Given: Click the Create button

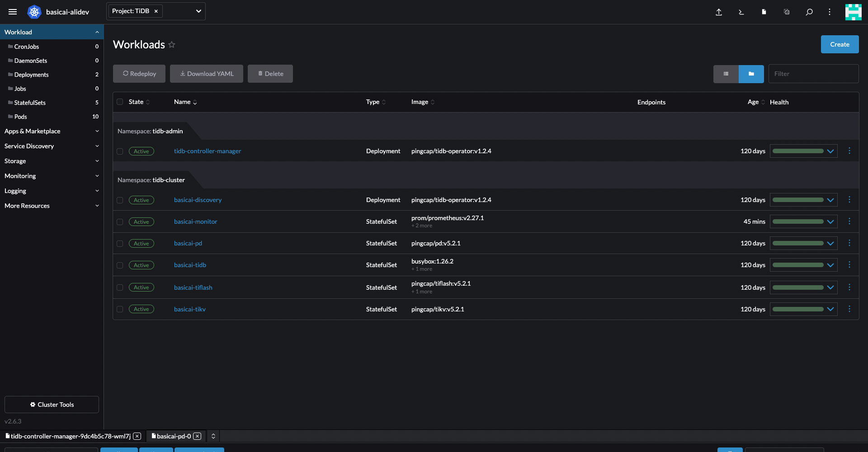Looking at the screenshot, I should click(x=840, y=44).
